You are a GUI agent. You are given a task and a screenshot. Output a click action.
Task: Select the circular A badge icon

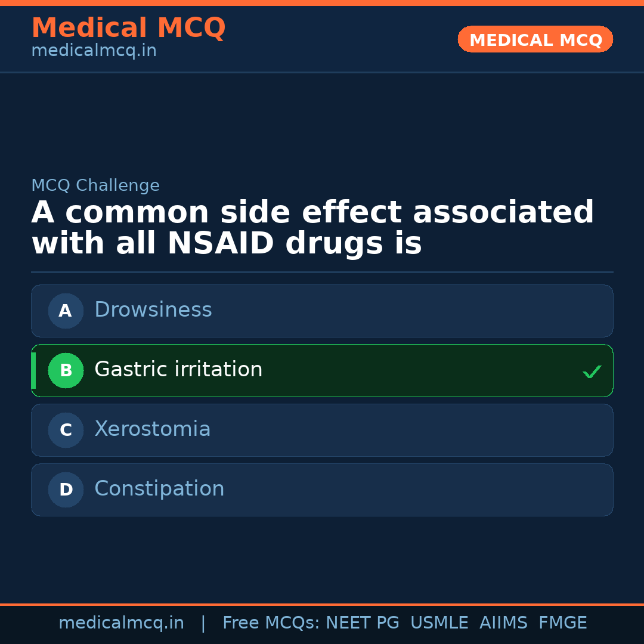(x=66, y=311)
